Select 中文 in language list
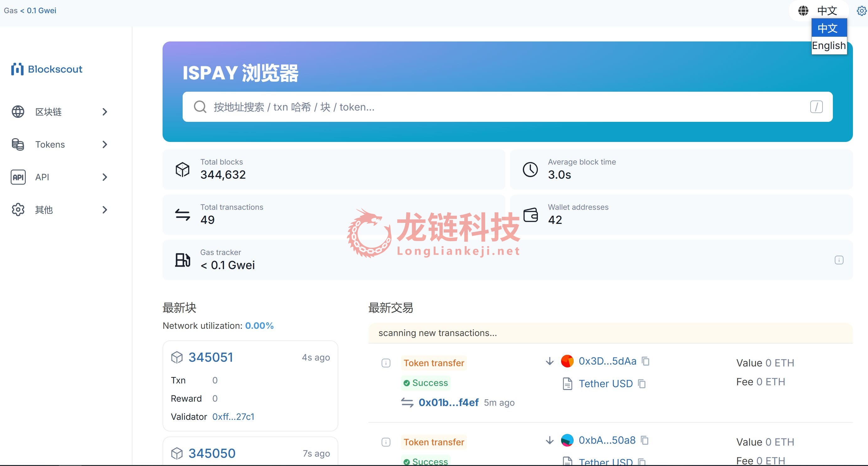 [829, 28]
